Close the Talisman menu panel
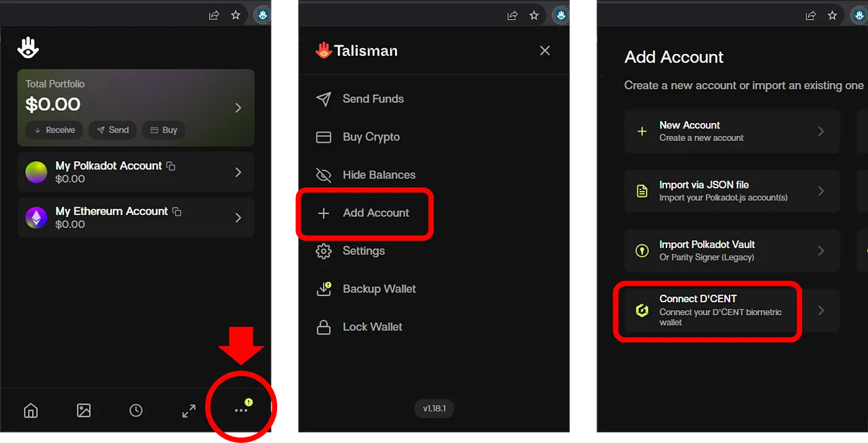The width and height of the screenshot is (868, 443). pyautogui.click(x=545, y=51)
